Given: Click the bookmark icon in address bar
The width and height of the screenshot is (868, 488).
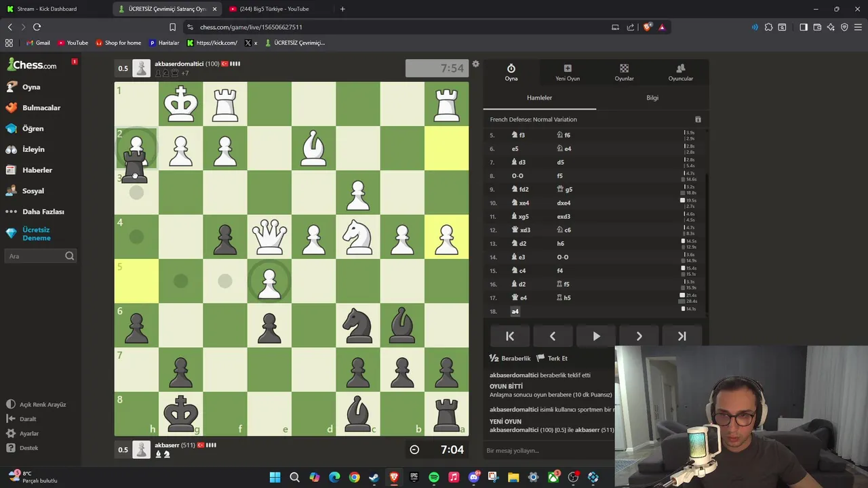Looking at the screenshot, I should click(x=172, y=27).
